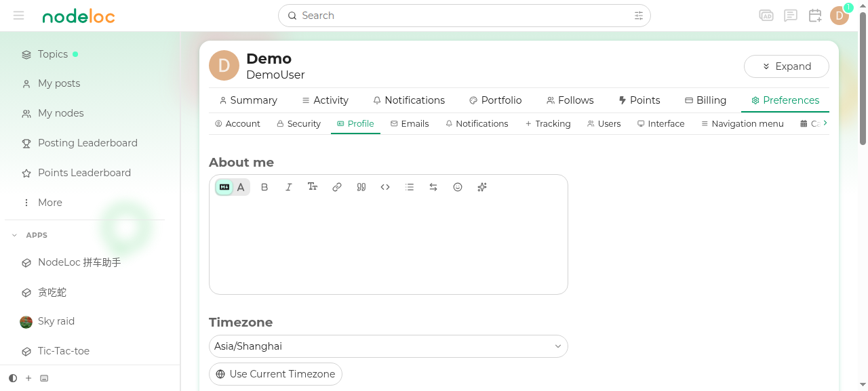This screenshot has width=868, height=391.
Task: Click the text size heading icon
Action: pyautogui.click(x=313, y=187)
